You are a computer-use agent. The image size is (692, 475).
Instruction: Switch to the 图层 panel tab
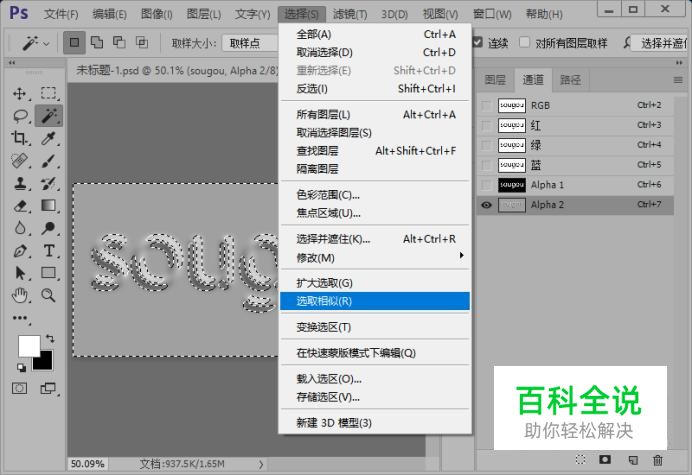click(x=495, y=80)
